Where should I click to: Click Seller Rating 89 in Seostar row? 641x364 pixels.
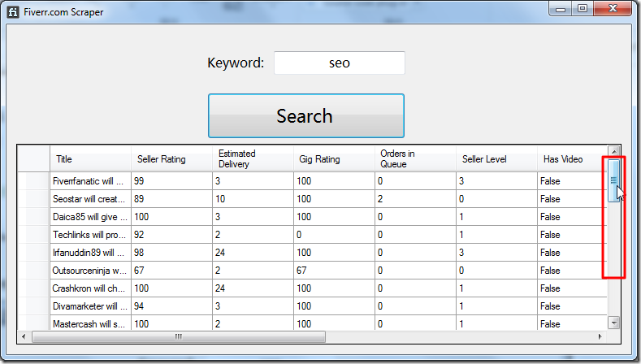click(x=171, y=199)
